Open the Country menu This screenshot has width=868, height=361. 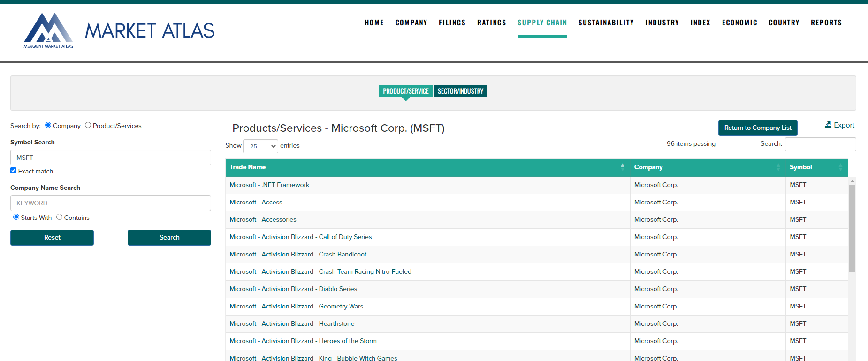784,23
